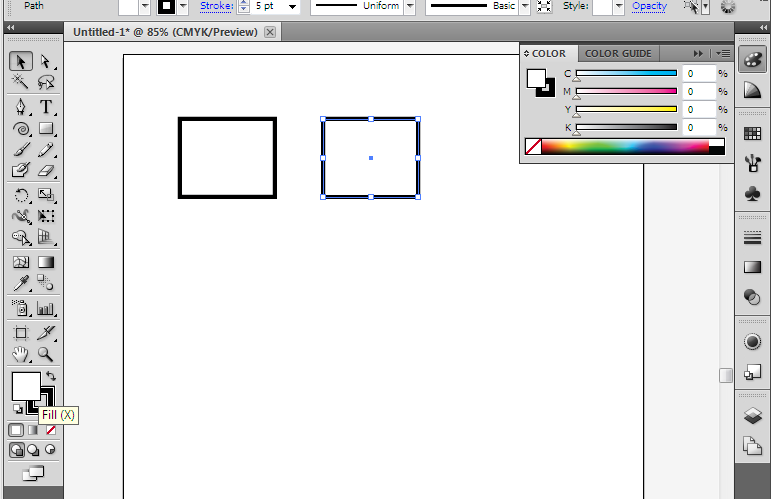Select the Gradient tool
The image size is (771, 499).
coord(46,262)
